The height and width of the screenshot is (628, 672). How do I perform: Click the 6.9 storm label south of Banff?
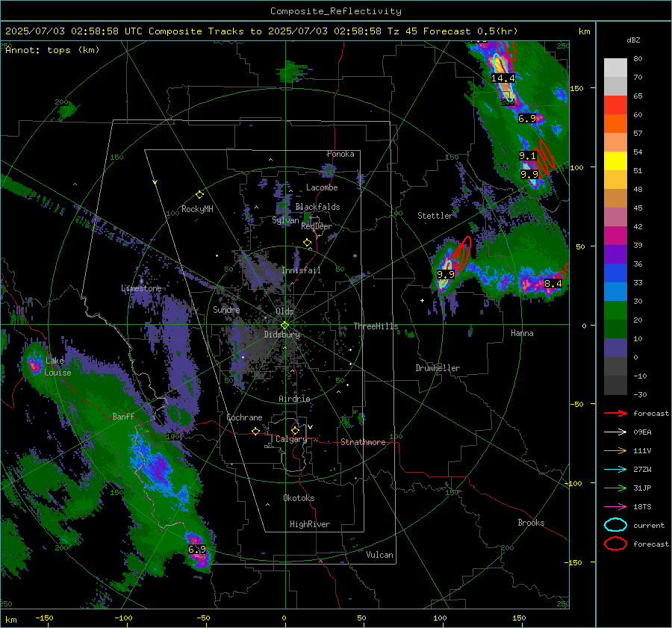coord(197,549)
